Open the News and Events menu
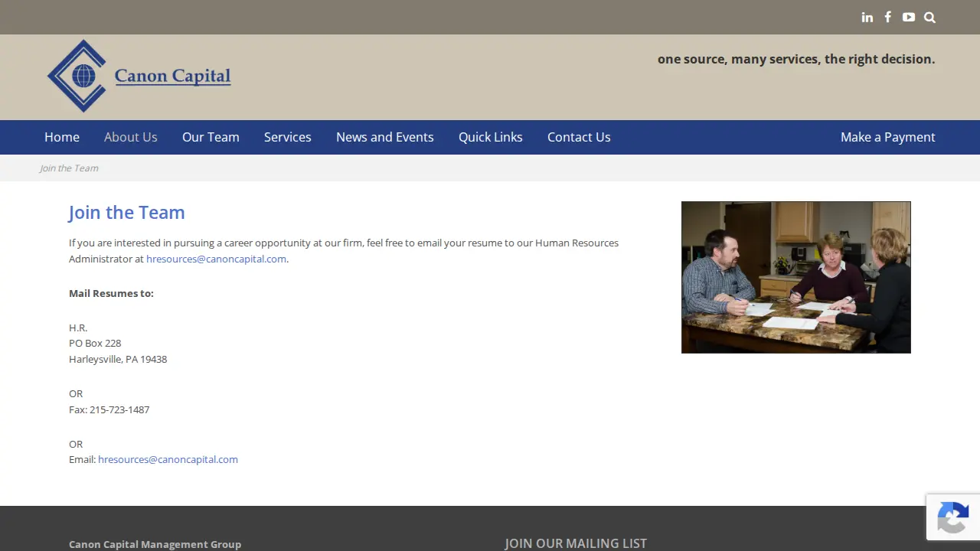 385,137
